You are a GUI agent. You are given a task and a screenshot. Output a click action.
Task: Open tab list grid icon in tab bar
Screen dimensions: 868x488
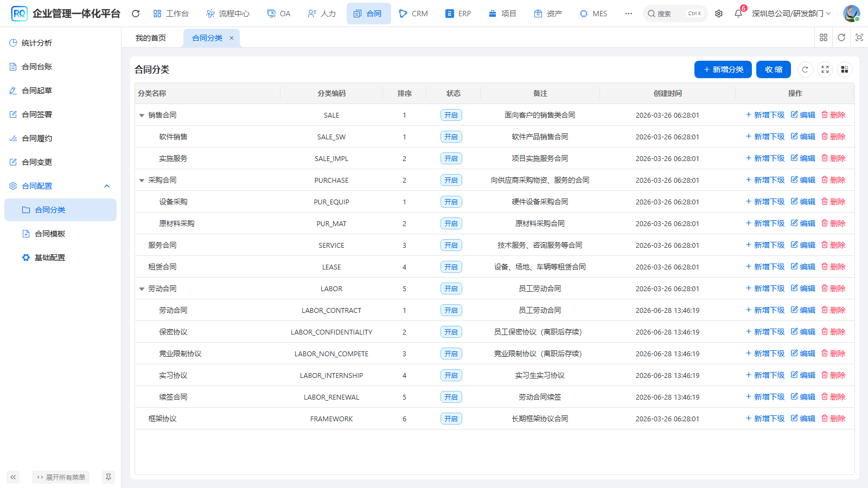pos(824,37)
